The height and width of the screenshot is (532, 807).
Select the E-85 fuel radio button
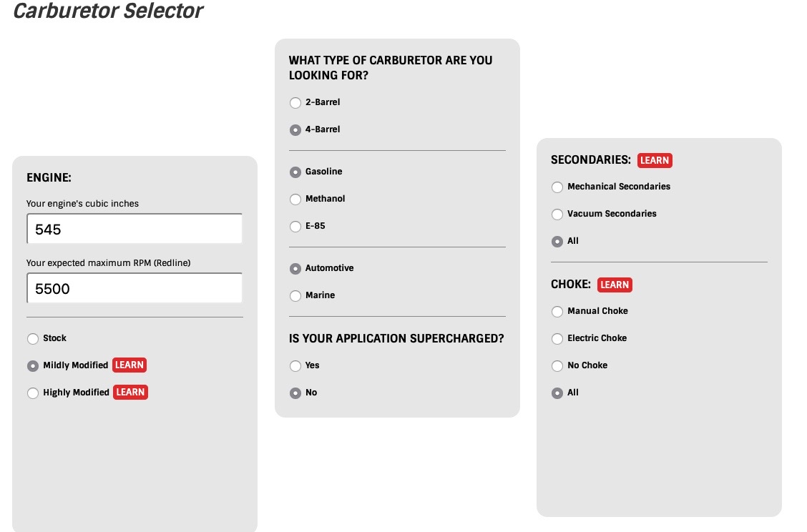point(295,227)
